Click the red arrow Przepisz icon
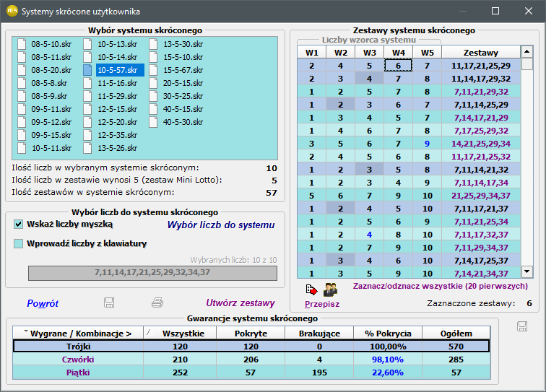The width and height of the screenshot is (546, 392). 312,289
